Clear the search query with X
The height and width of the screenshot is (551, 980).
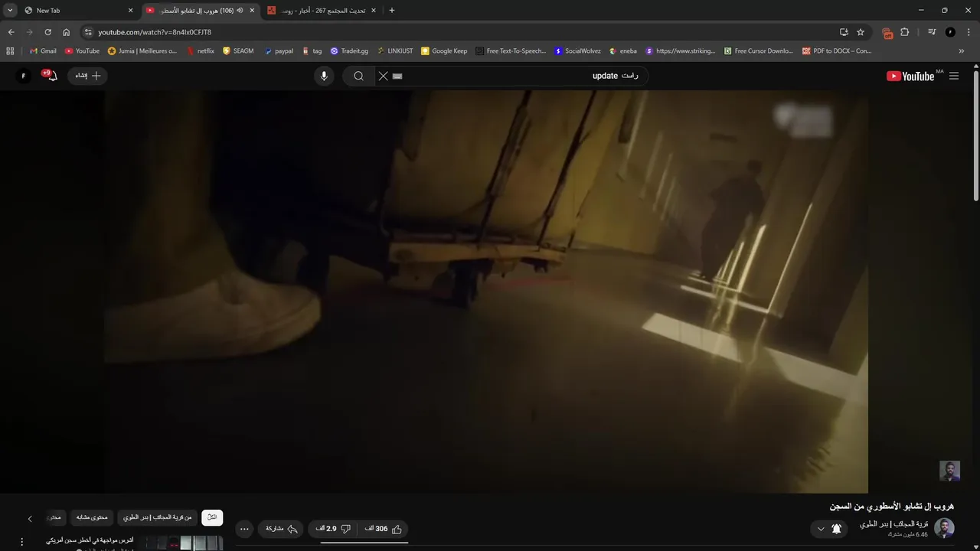coord(384,76)
